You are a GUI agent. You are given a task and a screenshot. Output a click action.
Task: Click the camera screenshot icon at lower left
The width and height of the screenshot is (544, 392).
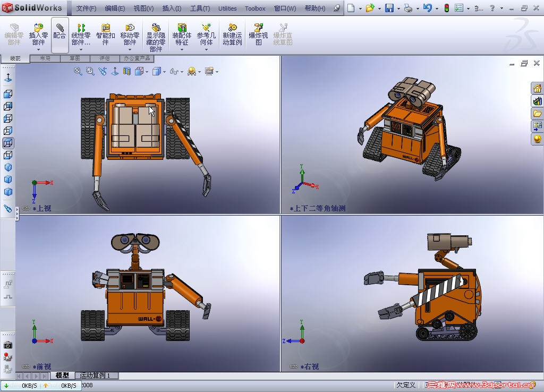pyautogui.click(x=7, y=345)
